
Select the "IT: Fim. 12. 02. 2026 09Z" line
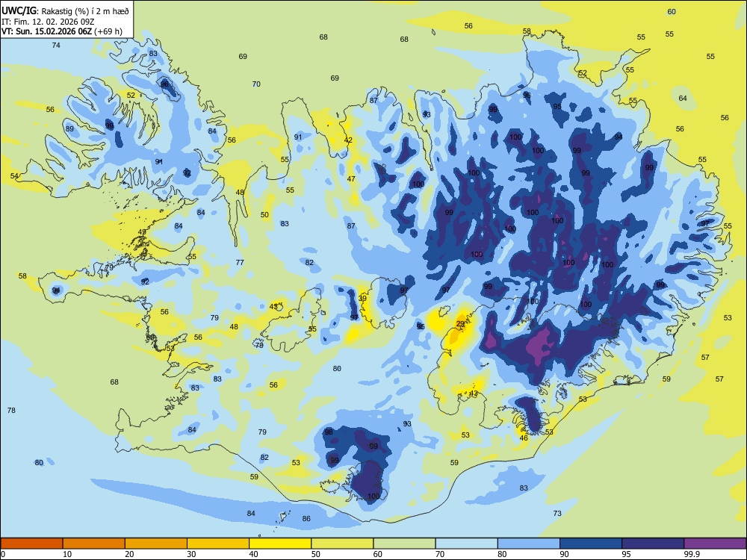[x=48, y=22]
